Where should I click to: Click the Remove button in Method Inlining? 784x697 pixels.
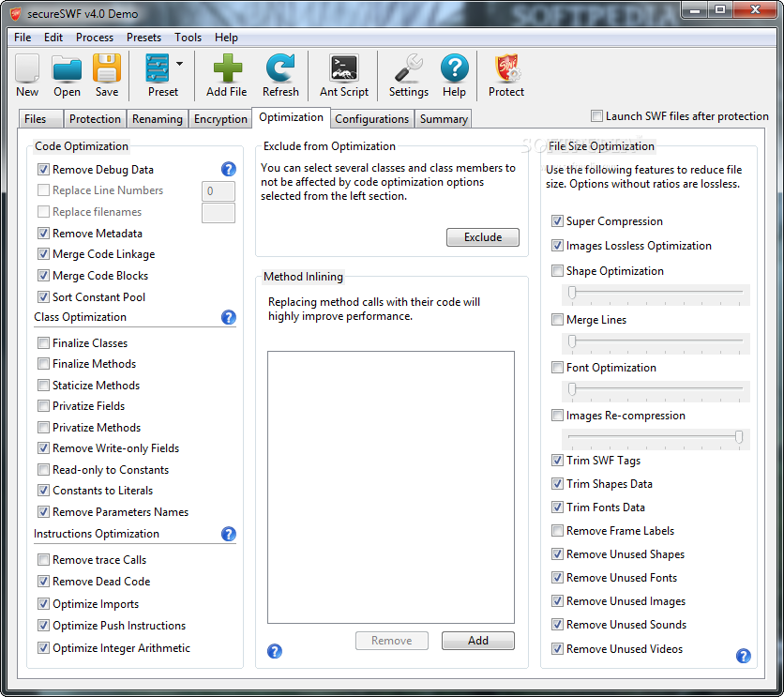click(391, 641)
